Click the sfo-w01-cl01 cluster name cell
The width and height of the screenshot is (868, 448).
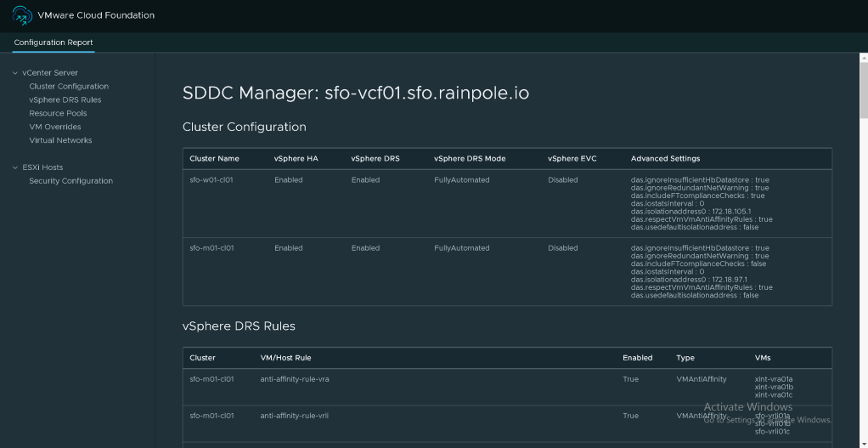[211, 180]
